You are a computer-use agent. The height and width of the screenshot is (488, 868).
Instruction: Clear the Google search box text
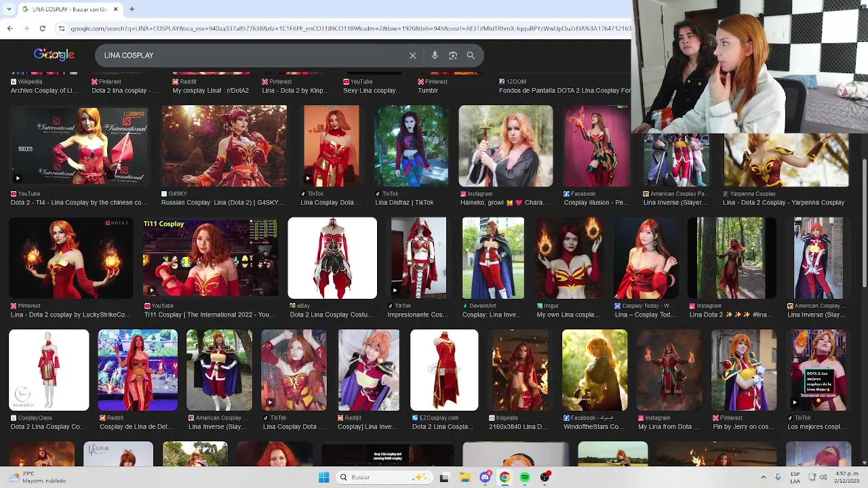[412, 56]
